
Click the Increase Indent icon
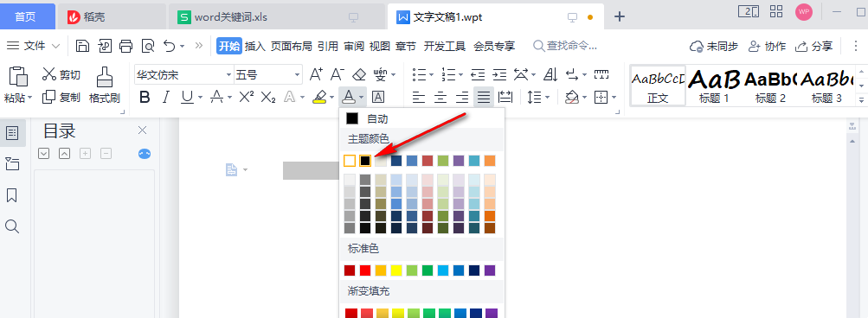click(500, 74)
